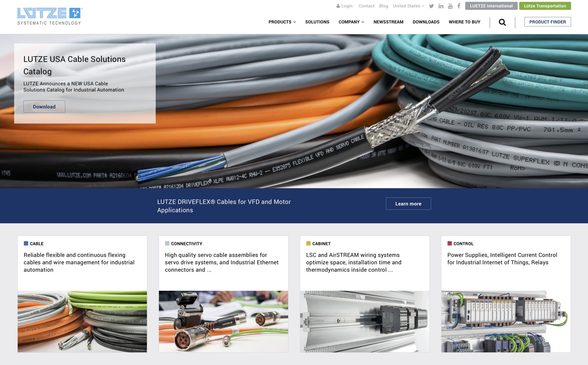The height and width of the screenshot is (365, 588).
Task: Click the LUTZE Systematic Technology logo
Action: (x=50, y=16)
